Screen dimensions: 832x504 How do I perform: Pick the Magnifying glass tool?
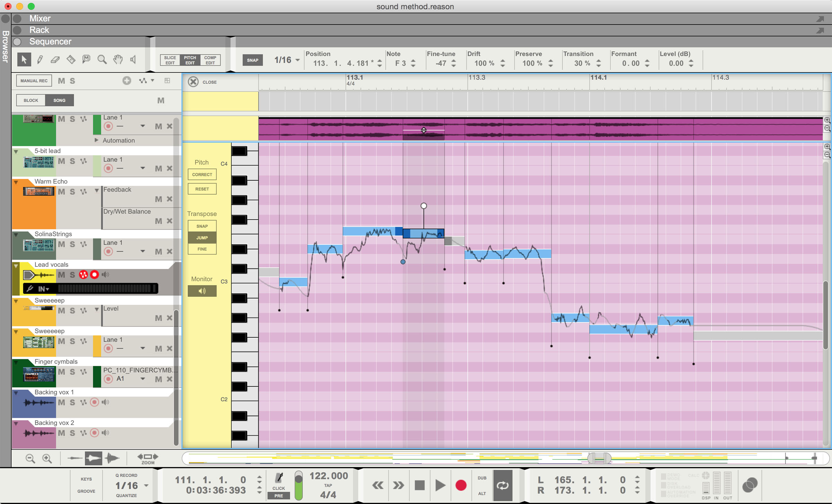point(102,60)
